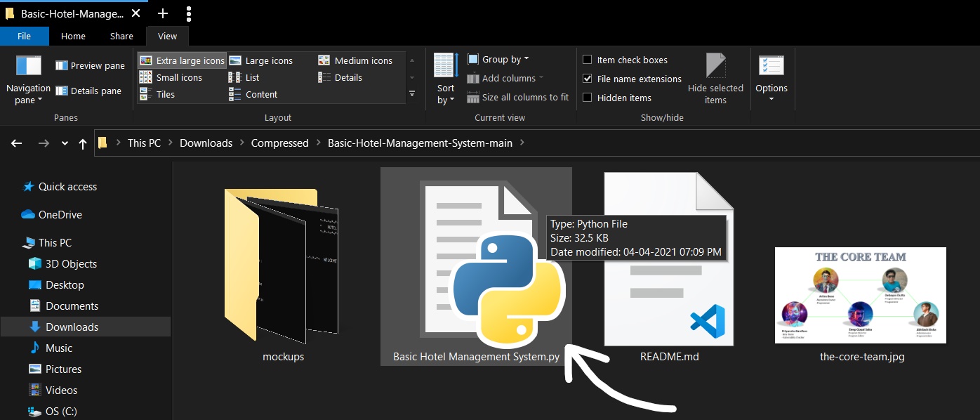Open the Group by dropdown
980x420 pixels.
pos(498,60)
